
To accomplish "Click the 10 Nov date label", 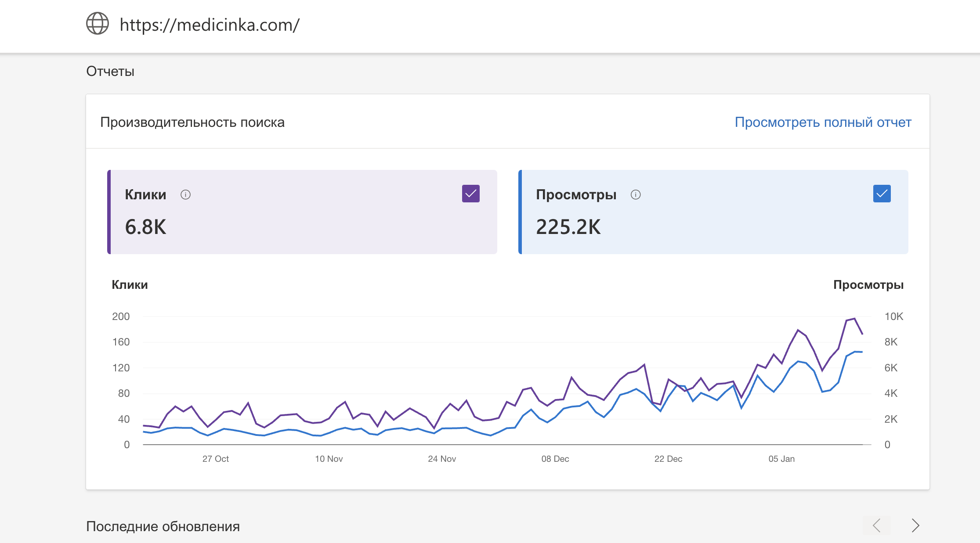I will click(329, 459).
